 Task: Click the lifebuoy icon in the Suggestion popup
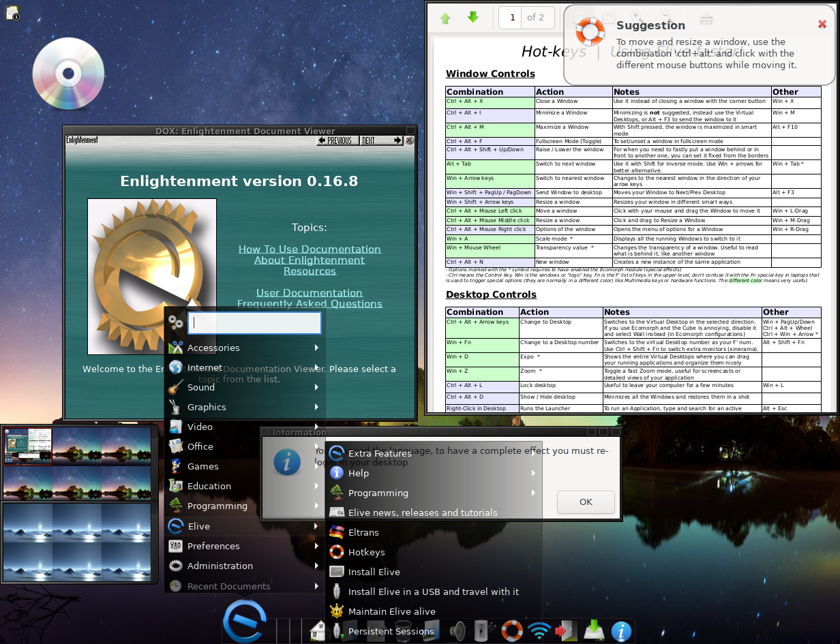coord(590,31)
